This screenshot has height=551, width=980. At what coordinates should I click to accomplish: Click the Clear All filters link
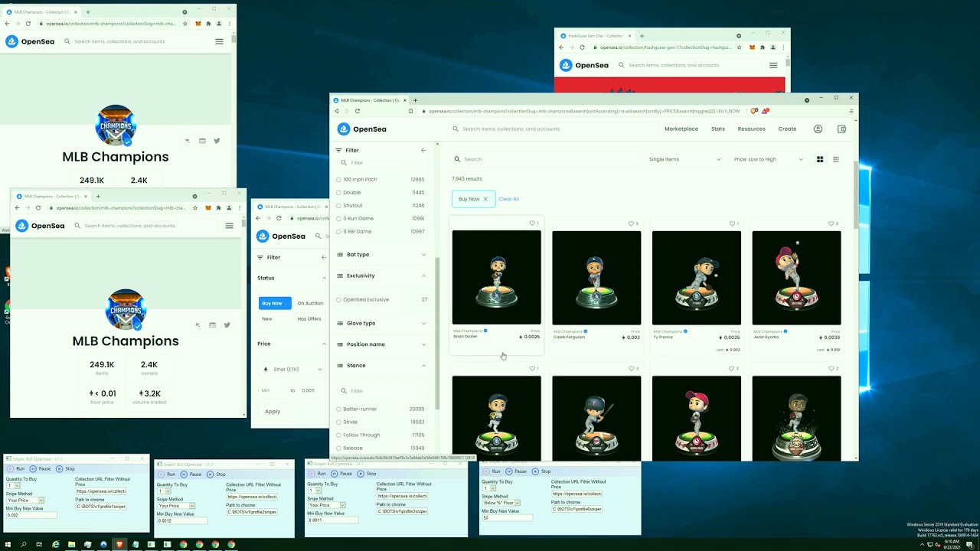tap(508, 199)
